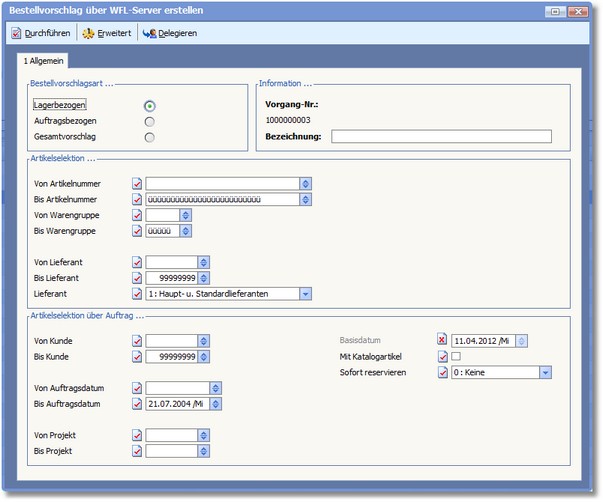Open the Lieferant dropdown list
Screen dimensions: 603x502
point(306,293)
